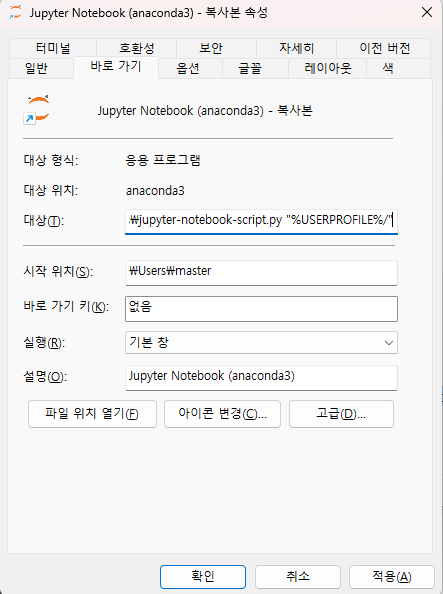Click the 시작 위치 input field
The height and width of the screenshot is (594, 443).
pyautogui.click(x=261, y=272)
